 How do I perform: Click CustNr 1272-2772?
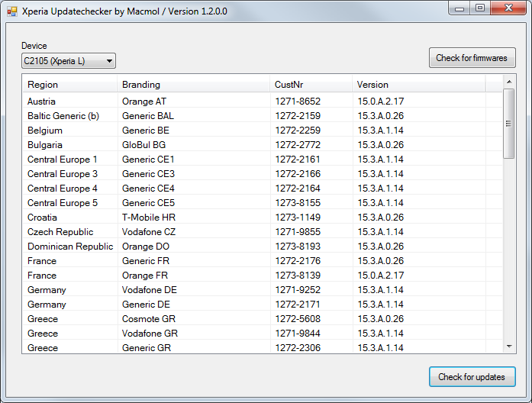[x=298, y=145]
